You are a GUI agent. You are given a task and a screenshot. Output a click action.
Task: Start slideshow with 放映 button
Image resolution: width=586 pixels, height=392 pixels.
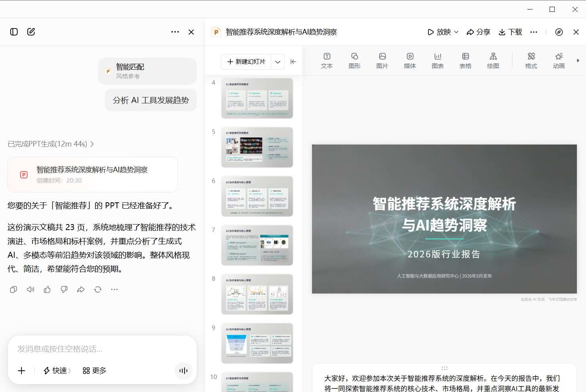point(439,32)
